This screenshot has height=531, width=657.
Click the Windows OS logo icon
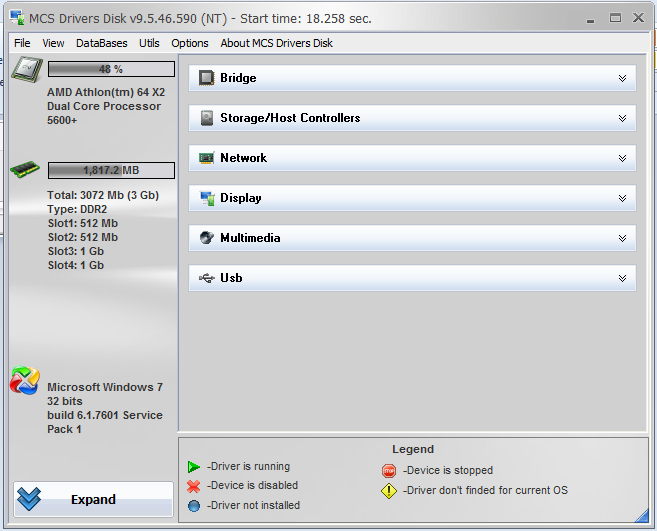click(25, 381)
